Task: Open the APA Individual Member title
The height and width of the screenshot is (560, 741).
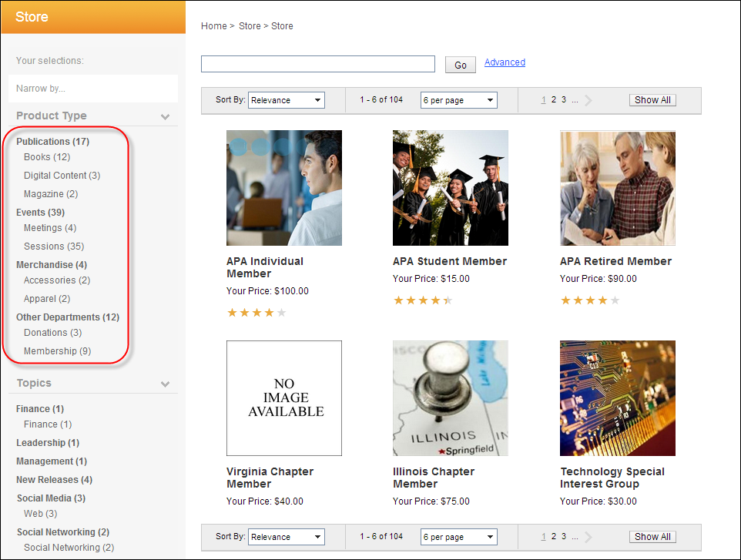Action: (x=265, y=267)
